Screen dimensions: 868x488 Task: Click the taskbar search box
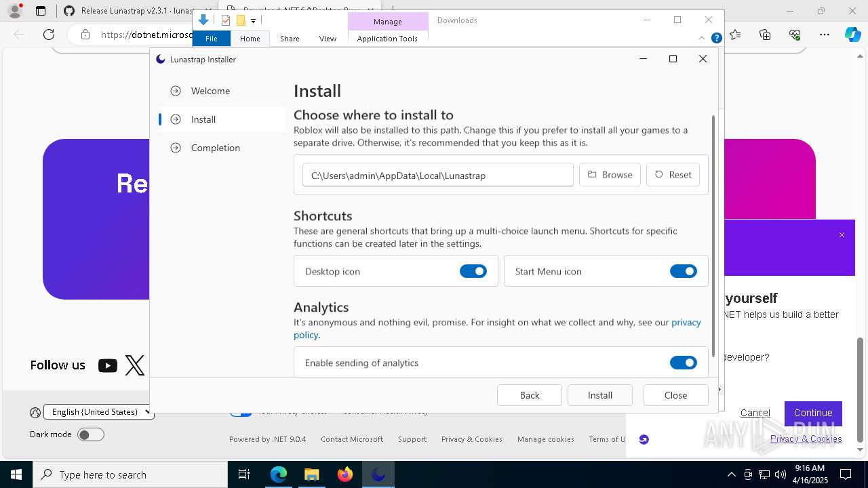coord(130,474)
